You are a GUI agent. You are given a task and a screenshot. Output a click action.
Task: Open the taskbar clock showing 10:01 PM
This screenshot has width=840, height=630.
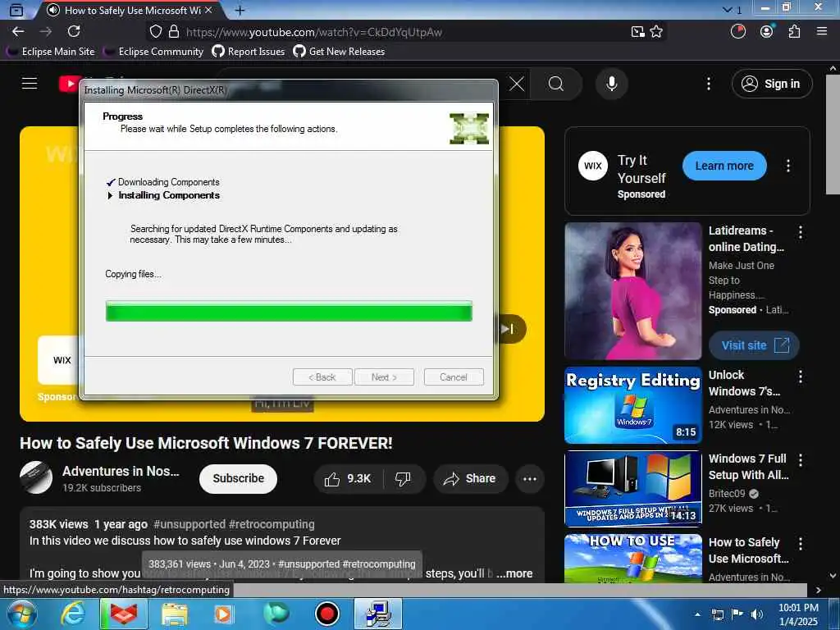(798, 614)
